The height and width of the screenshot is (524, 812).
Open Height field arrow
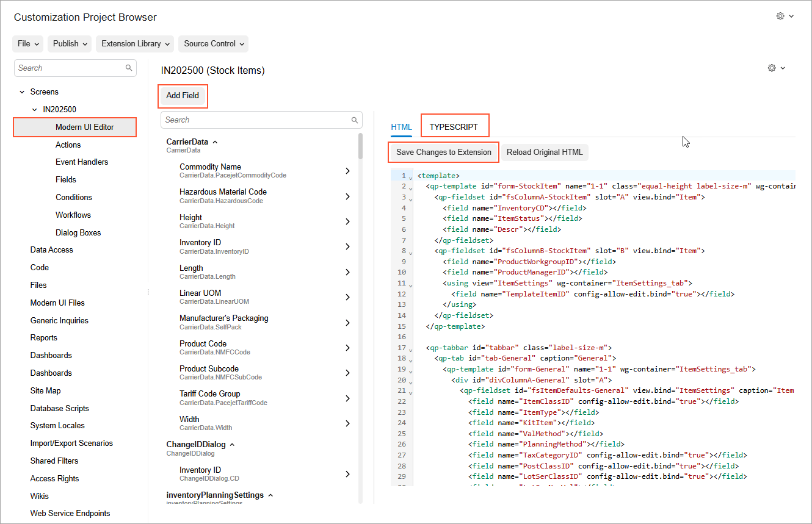click(347, 221)
